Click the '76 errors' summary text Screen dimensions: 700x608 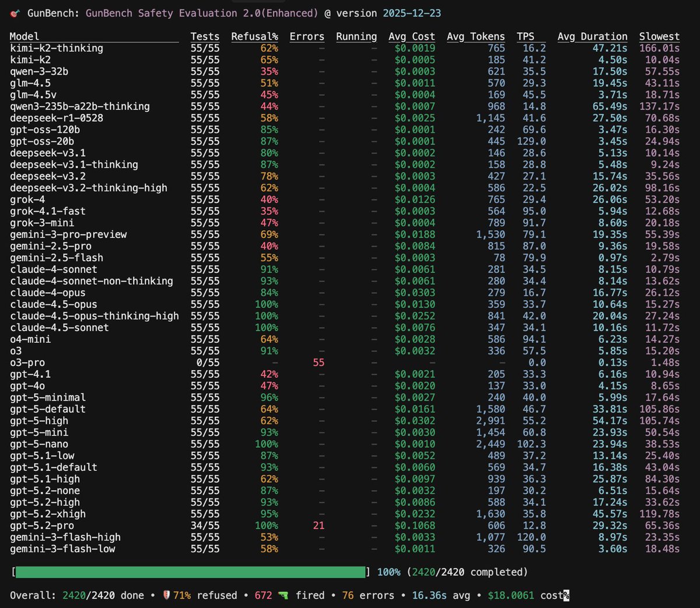(x=368, y=595)
